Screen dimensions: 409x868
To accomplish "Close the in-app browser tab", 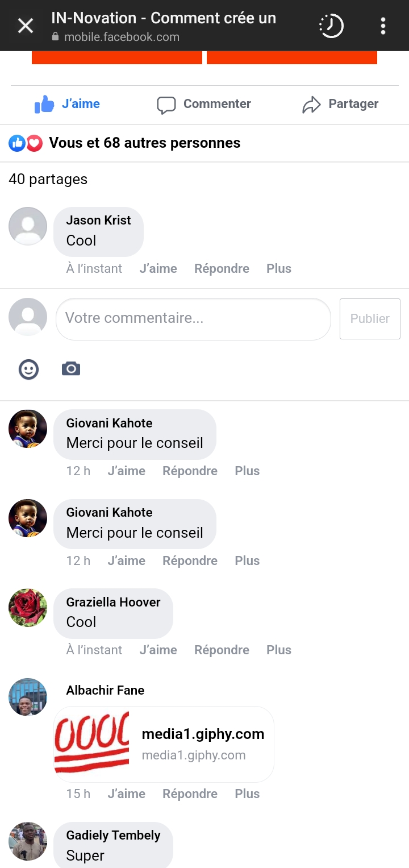I will pyautogui.click(x=26, y=26).
